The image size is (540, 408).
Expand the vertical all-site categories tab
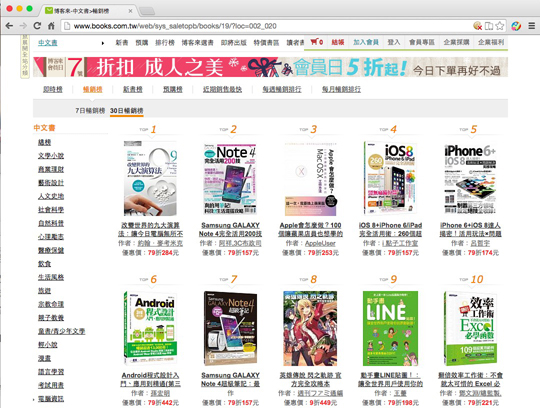click(25, 56)
